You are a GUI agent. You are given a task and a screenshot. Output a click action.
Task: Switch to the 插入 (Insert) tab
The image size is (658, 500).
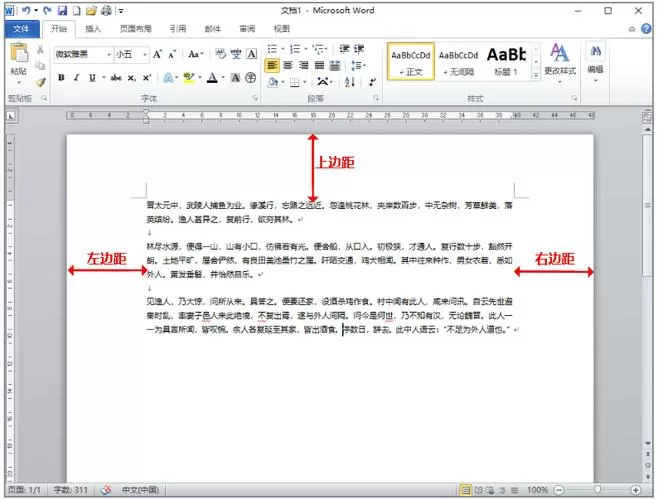coord(93,29)
